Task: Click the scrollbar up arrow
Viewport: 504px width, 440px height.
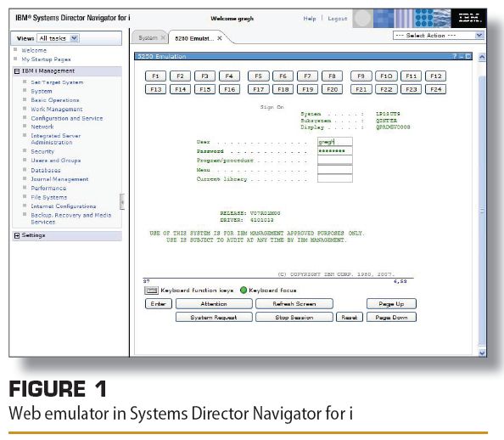Action: tap(482, 57)
